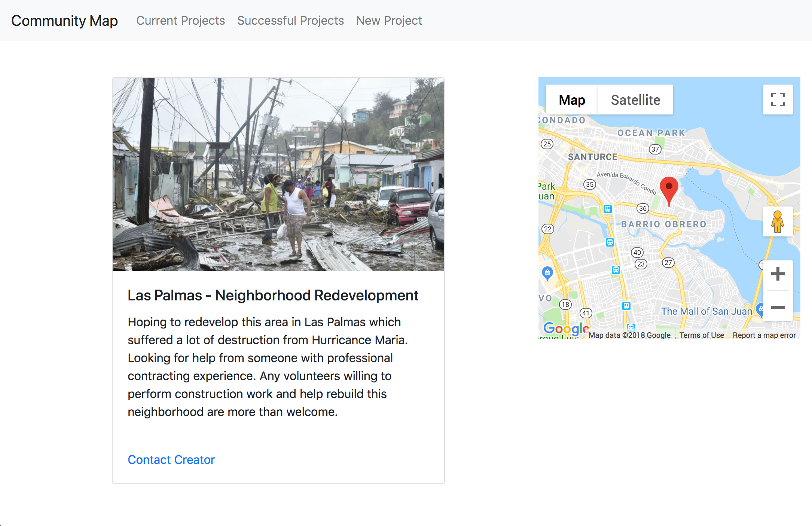Open the New Project page

[x=389, y=21]
